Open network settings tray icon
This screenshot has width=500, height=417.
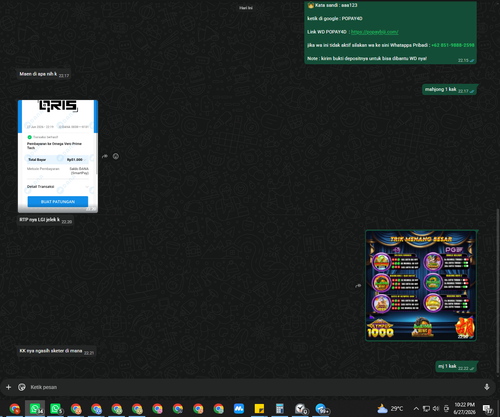click(x=426, y=409)
